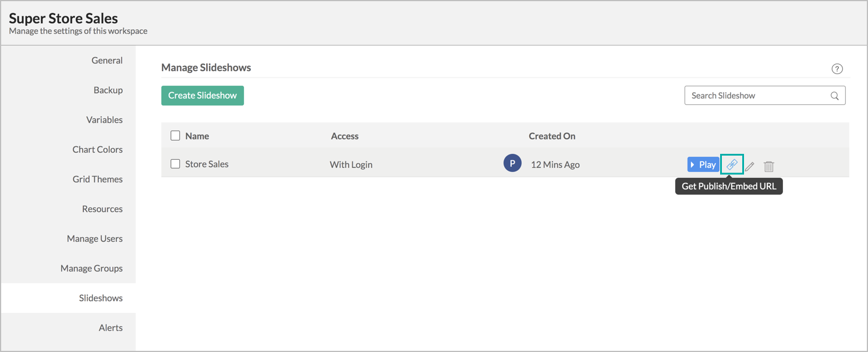The image size is (868, 352).
Task: Click the Store Sales slideshow name
Action: pyautogui.click(x=207, y=164)
